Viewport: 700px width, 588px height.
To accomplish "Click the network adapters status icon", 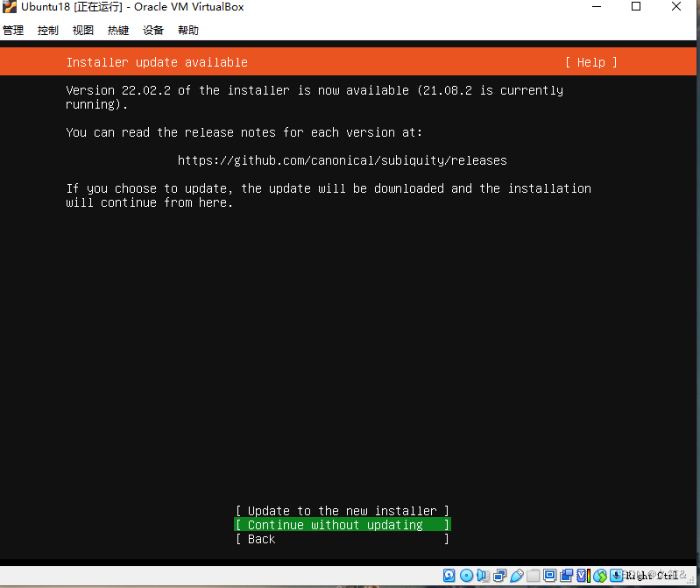I will point(500,576).
